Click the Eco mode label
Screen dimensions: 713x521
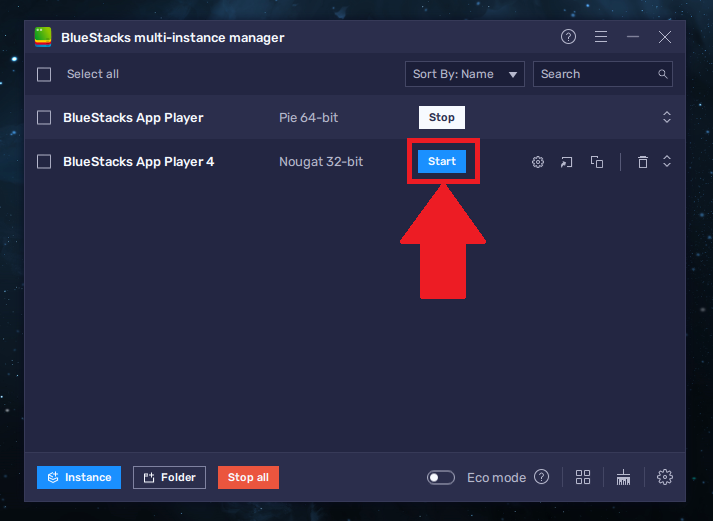pyautogui.click(x=497, y=478)
